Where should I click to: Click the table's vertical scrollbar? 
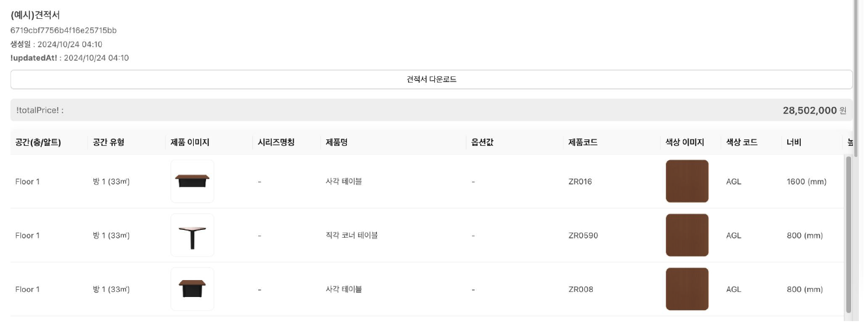click(848, 235)
